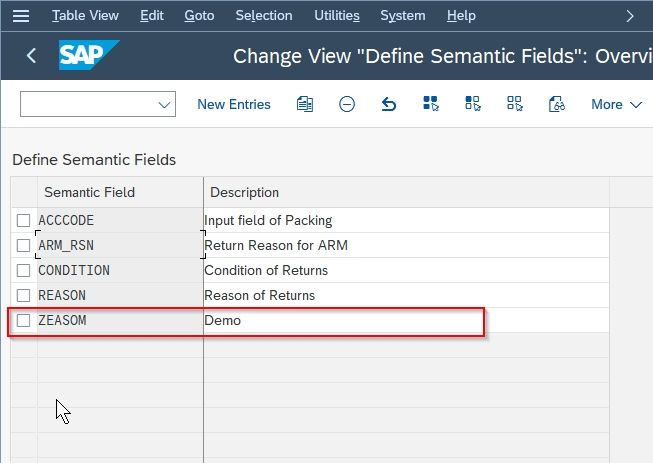Click the SAP logo
The image size is (653, 463).
click(89, 55)
